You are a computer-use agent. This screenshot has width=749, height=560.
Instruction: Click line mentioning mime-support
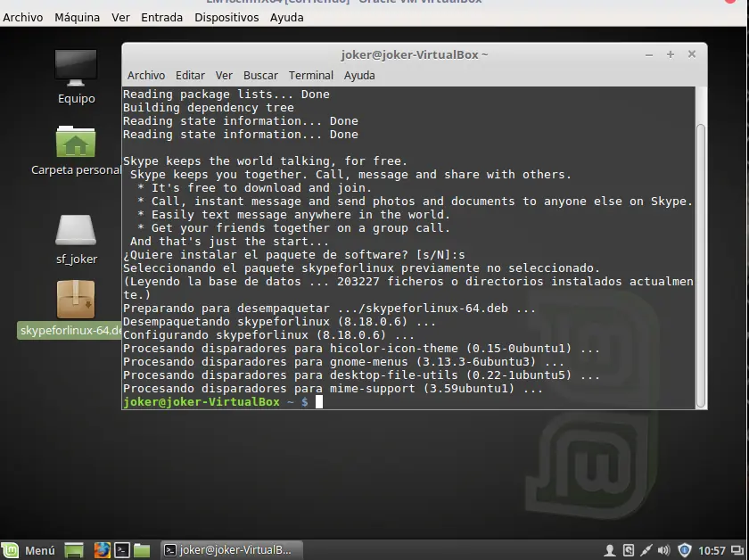[333, 389]
